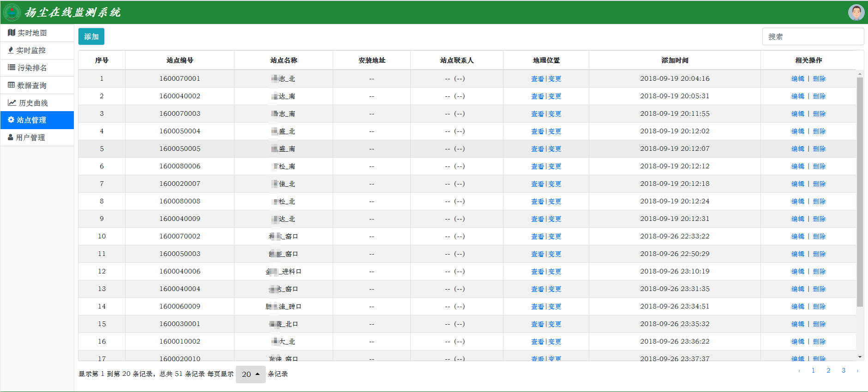Click 查看 for station 1600080006

click(x=537, y=166)
